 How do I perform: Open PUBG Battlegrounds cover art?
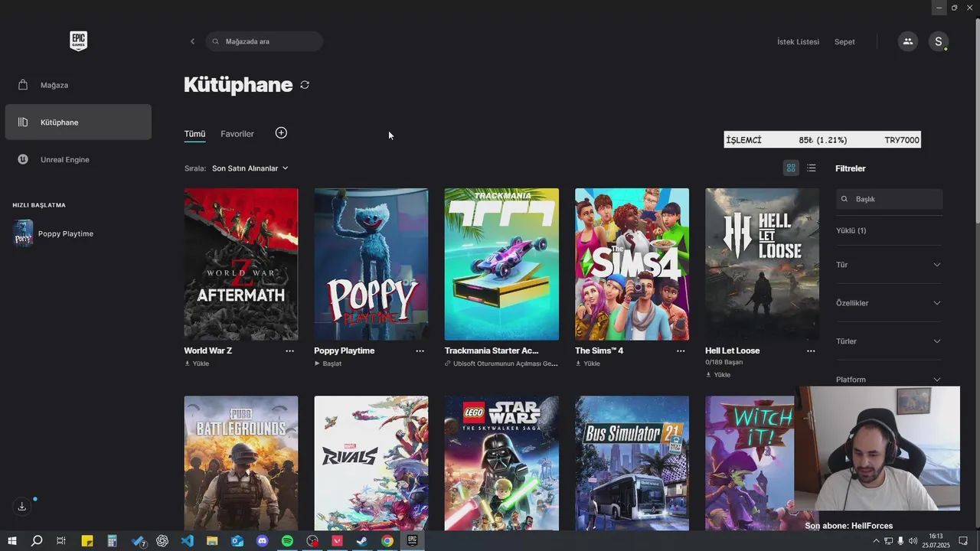[x=241, y=463]
